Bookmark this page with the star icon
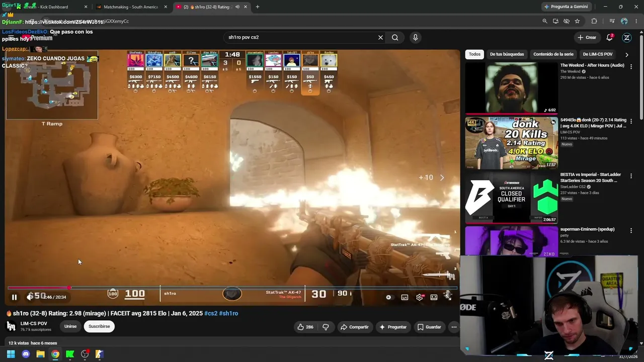644x362 pixels. [x=577, y=21]
